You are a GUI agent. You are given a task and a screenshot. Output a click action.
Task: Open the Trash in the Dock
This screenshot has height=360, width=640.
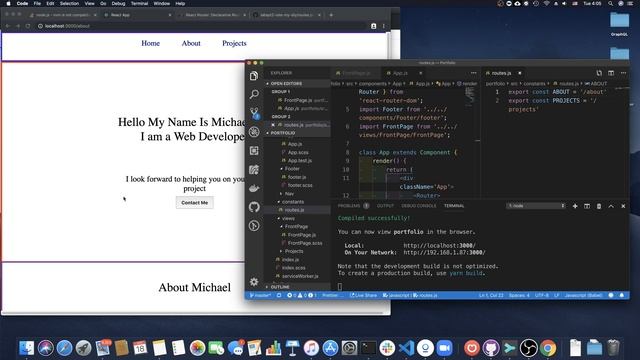[x=613, y=348]
